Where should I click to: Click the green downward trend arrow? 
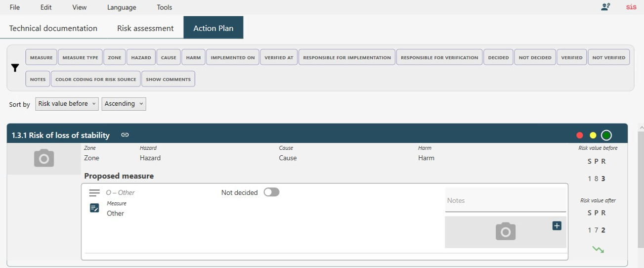tap(598, 250)
